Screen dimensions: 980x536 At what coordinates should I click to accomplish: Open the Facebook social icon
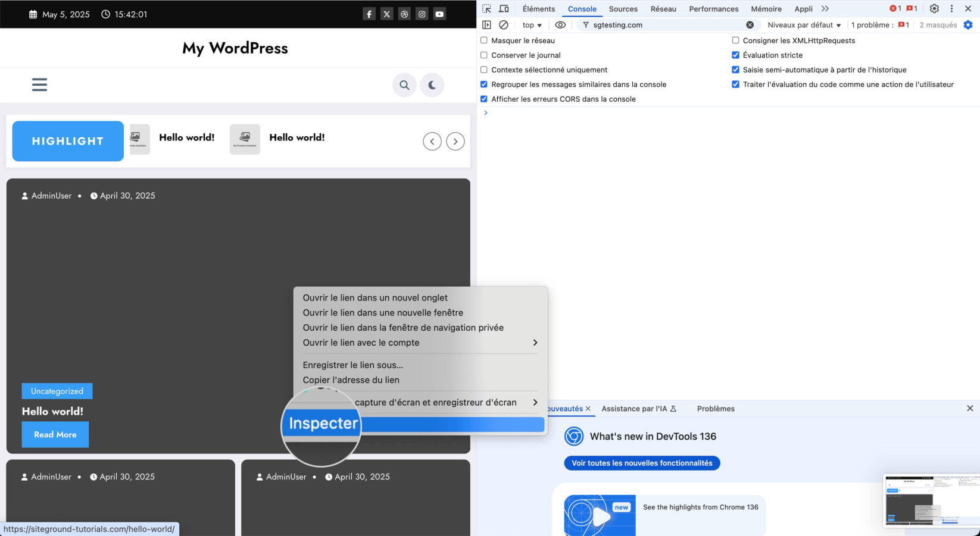[369, 14]
